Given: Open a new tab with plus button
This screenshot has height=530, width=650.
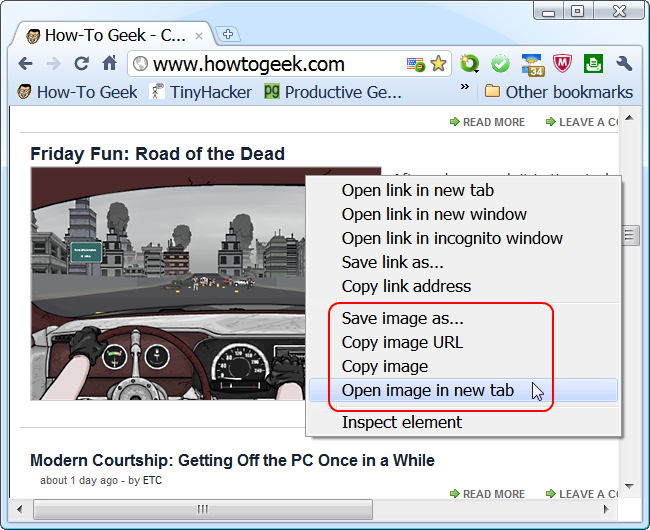Looking at the screenshot, I should [228, 34].
